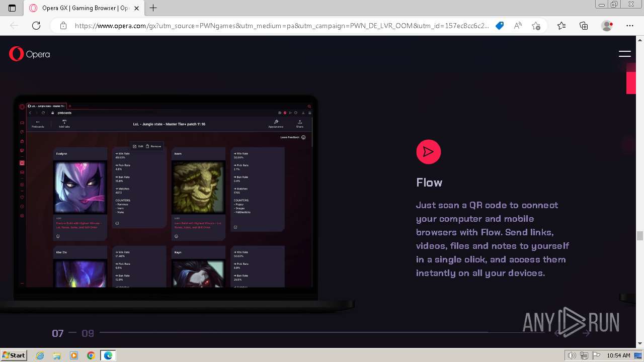The width and height of the screenshot is (644, 362).
Task: Go to next feature slide arrow
Action: 586,333
